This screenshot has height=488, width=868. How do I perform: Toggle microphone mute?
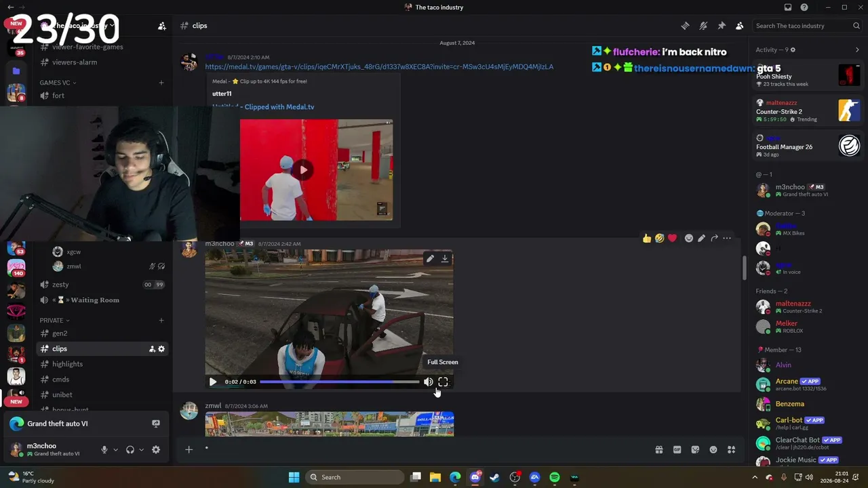click(x=104, y=450)
